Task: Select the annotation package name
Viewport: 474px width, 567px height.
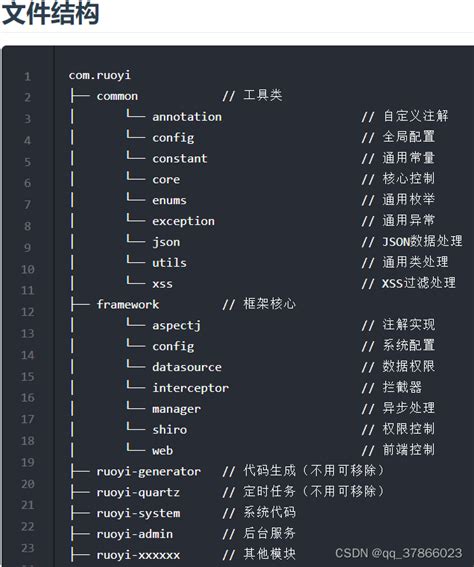Action: pos(187,117)
